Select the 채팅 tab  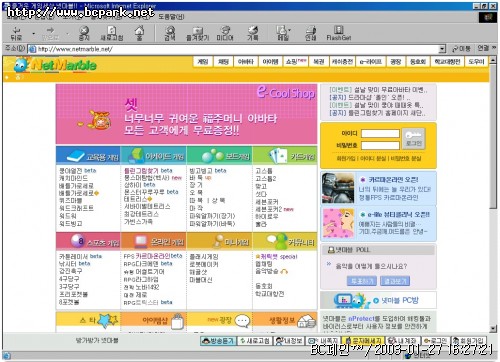click(x=223, y=62)
